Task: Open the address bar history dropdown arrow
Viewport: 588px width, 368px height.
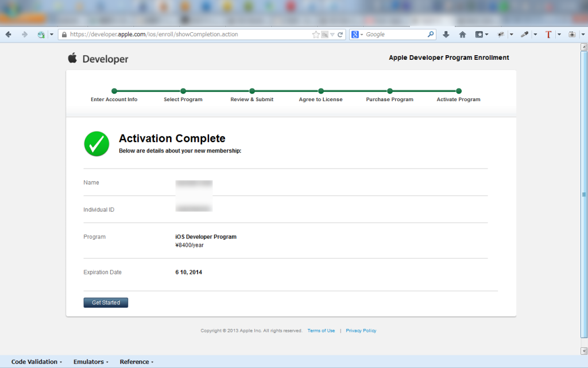Action: pyautogui.click(x=332, y=34)
